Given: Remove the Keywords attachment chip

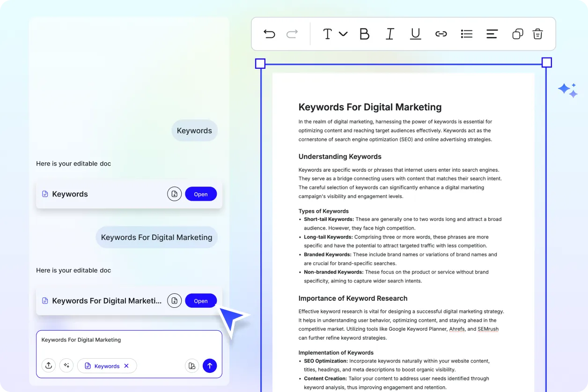Looking at the screenshot, I should 126,366.
